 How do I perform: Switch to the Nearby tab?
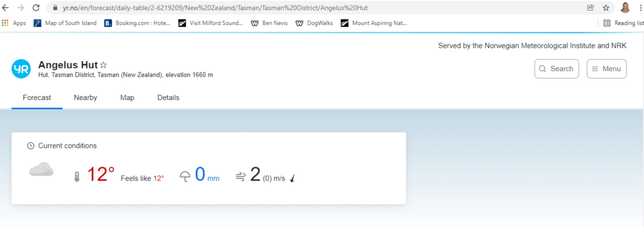coord(86,97)
